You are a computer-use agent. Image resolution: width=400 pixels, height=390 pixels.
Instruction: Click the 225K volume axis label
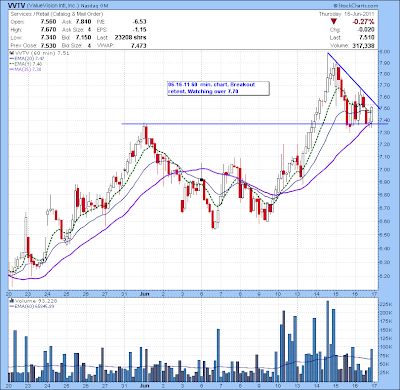tap(385, 304)
